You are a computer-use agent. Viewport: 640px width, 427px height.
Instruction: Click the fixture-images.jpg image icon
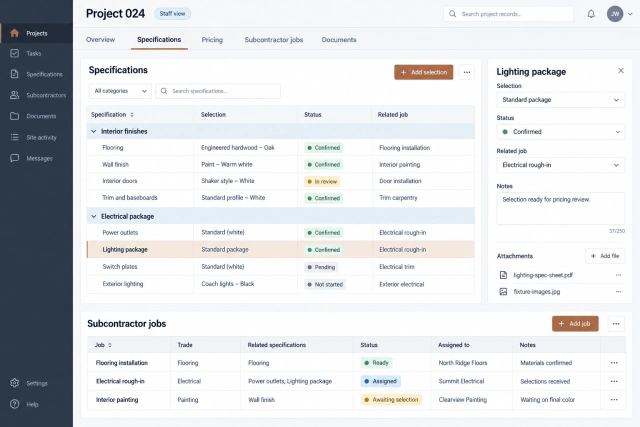pyautogui.click(x=503, y=291)
